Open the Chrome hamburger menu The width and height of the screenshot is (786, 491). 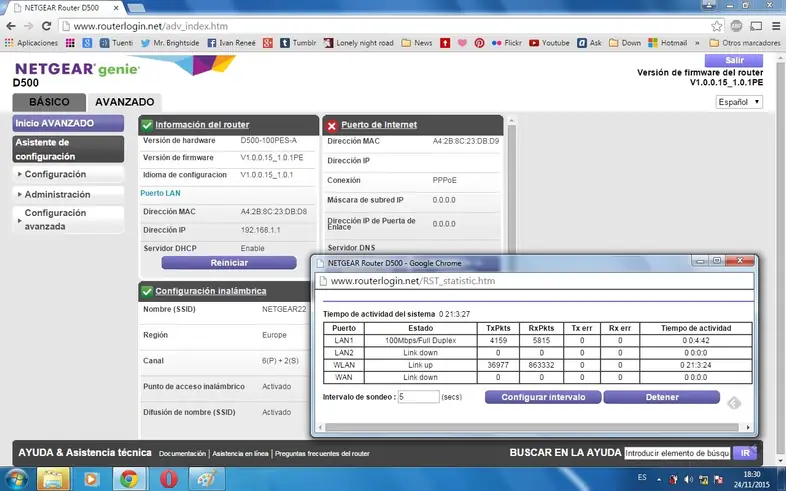coord(775,26)
